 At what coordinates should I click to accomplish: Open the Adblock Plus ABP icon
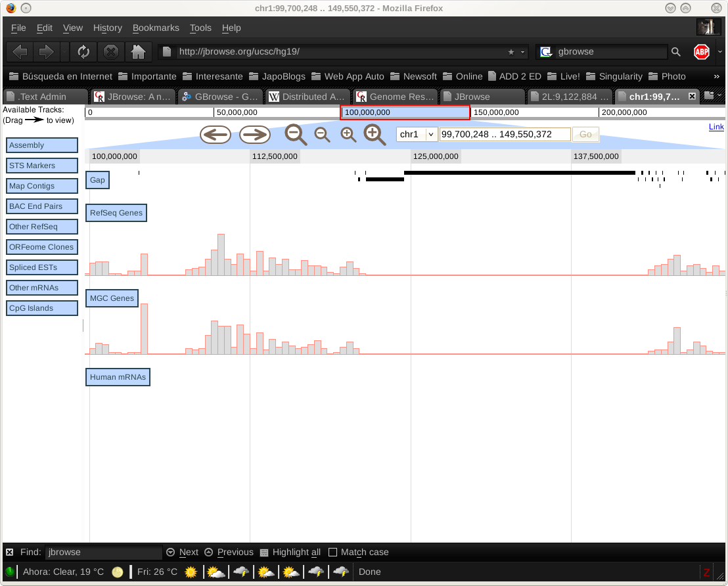[x=702, y=52]
